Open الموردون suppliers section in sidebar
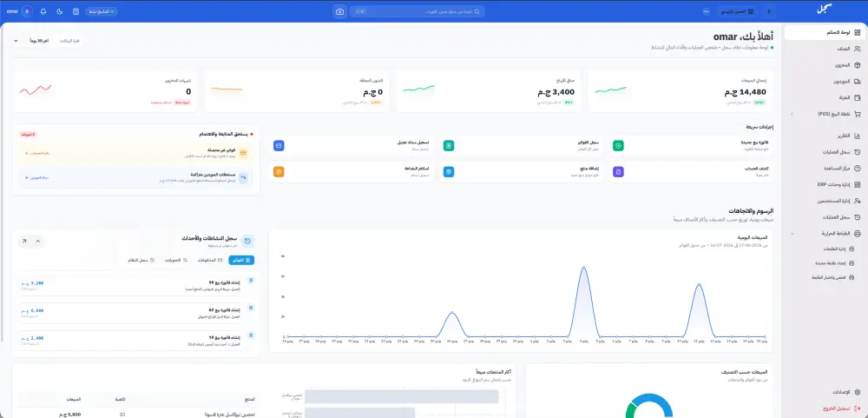The height and width of the screenshot is (418, 868). [825, 82]
